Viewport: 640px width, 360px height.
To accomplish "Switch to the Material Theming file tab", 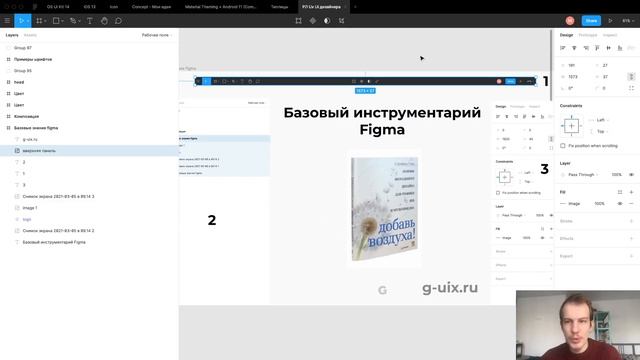I will 220,7.
